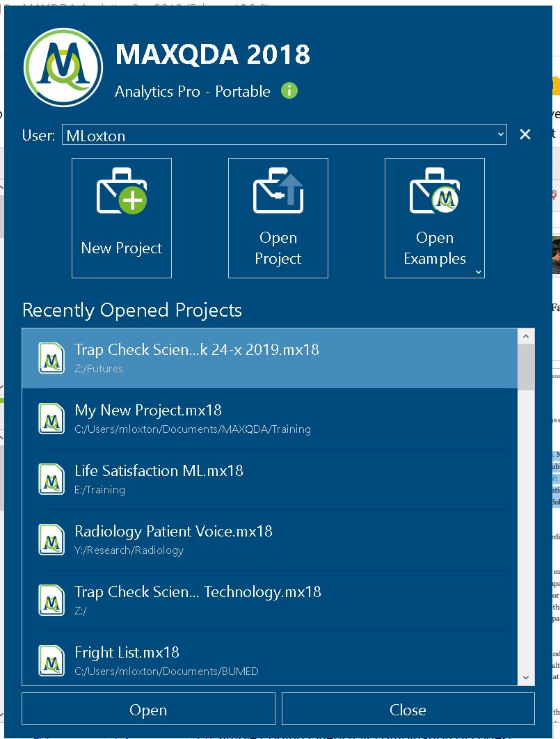Click path text Y:/Research/Radiology
Image resolution: width=560 pixels, height=739 pixels.
point(129,550)
